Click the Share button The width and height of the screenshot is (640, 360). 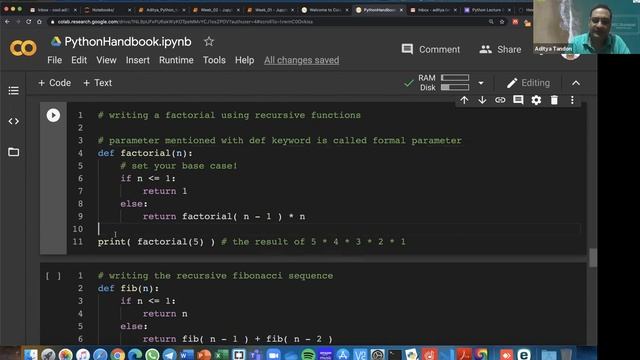point(500,49)
